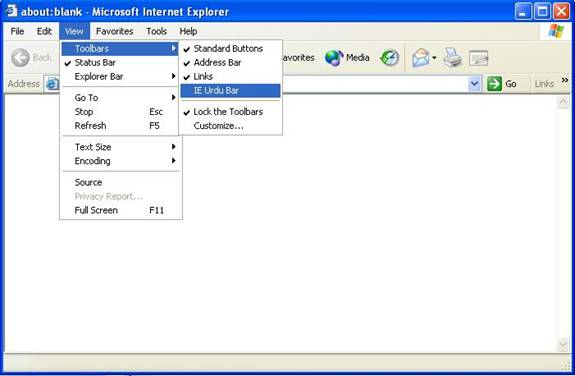Viewport: 575px width, 376px height.
Task: Close the Internet Explorer window
Action: point(561,11)
